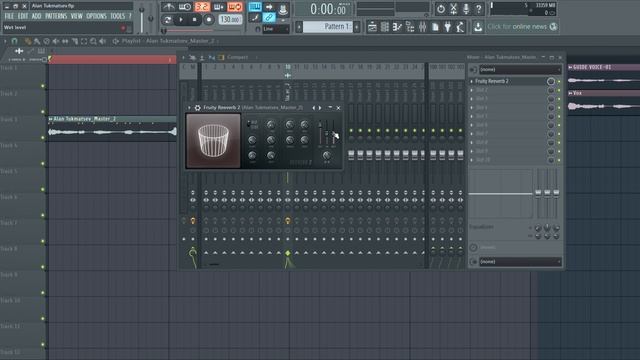Click the one-click recording microphone icon
640x360 pixels.
(466, 9)
